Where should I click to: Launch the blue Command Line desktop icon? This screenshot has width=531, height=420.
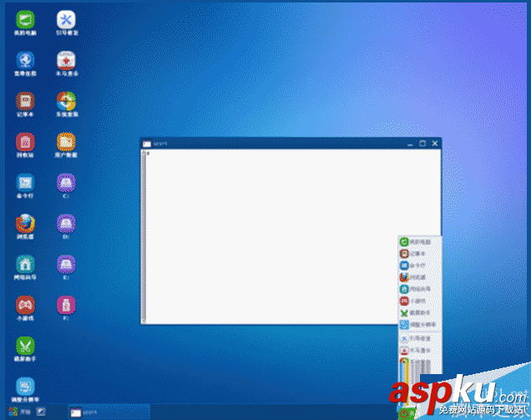point(25,186)
